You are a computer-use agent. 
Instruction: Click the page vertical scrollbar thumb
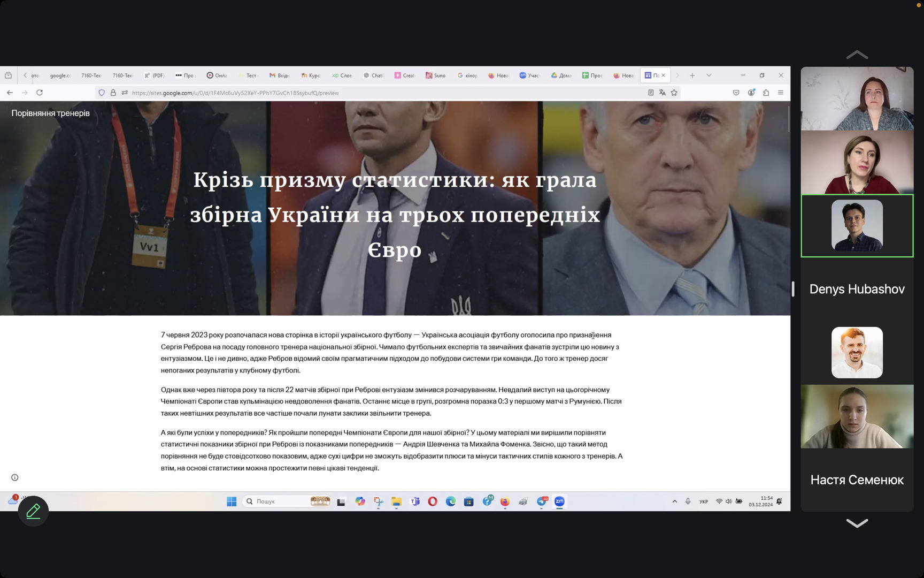[x=788, y=119]
